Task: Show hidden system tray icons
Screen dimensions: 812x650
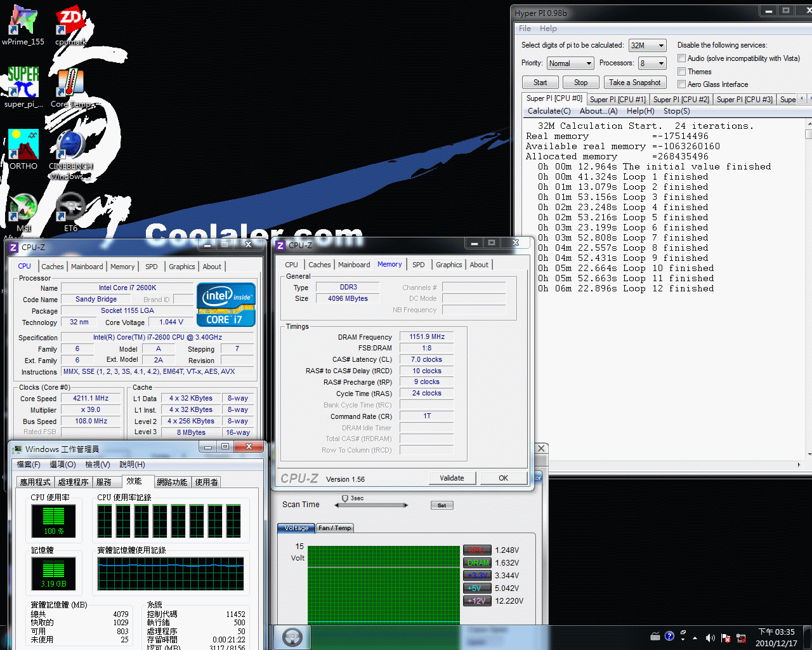Action: click(x=695, y=637)
